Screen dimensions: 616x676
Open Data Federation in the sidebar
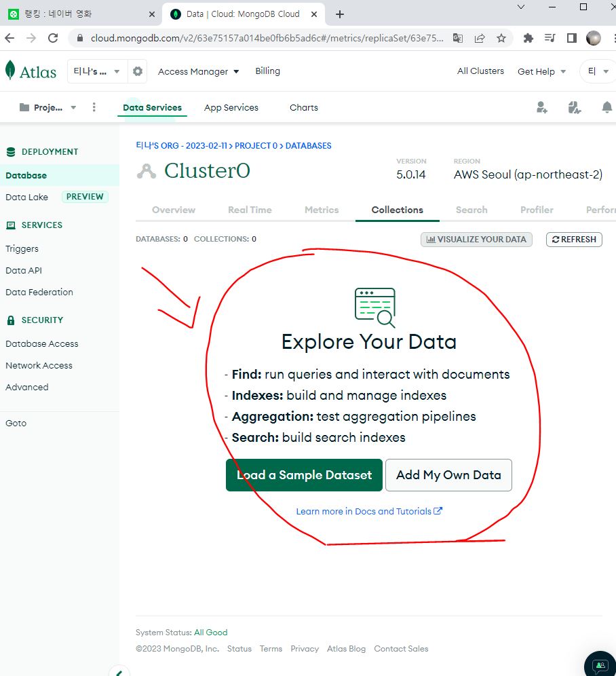coord(39,292)
